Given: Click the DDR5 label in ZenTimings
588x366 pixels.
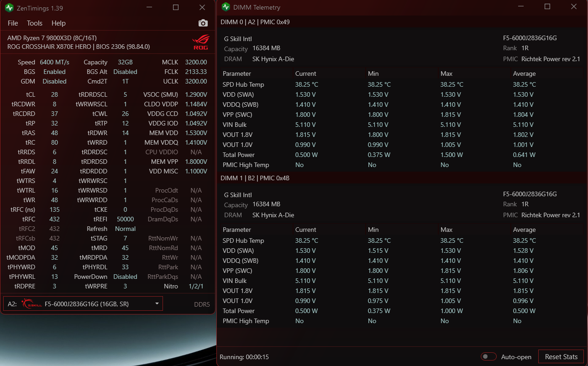Looking at the screenshot, I should (x=202, y=304).
